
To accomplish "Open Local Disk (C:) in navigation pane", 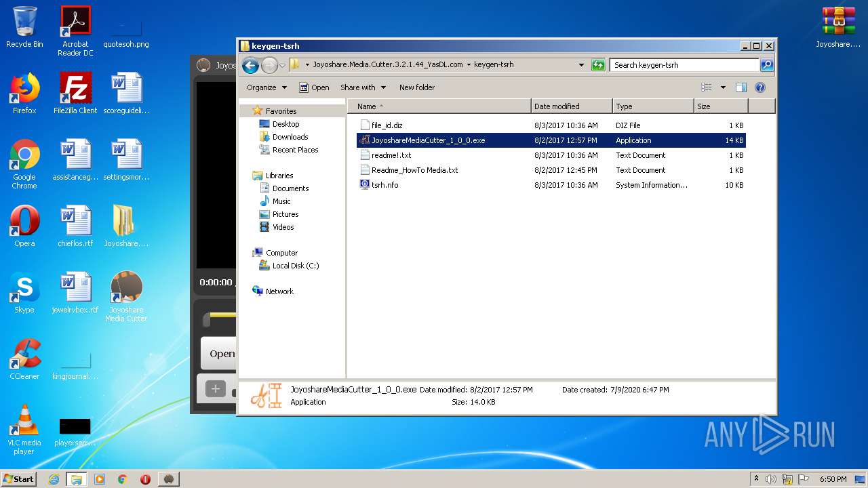I will (295, 266).
